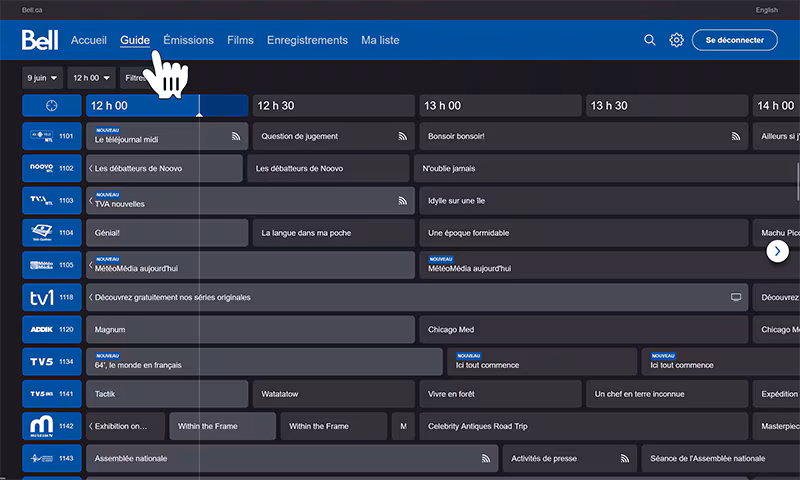The height and width of the screenshot is (480, 800).
Task: Open Magnum program
Action: 251,330
